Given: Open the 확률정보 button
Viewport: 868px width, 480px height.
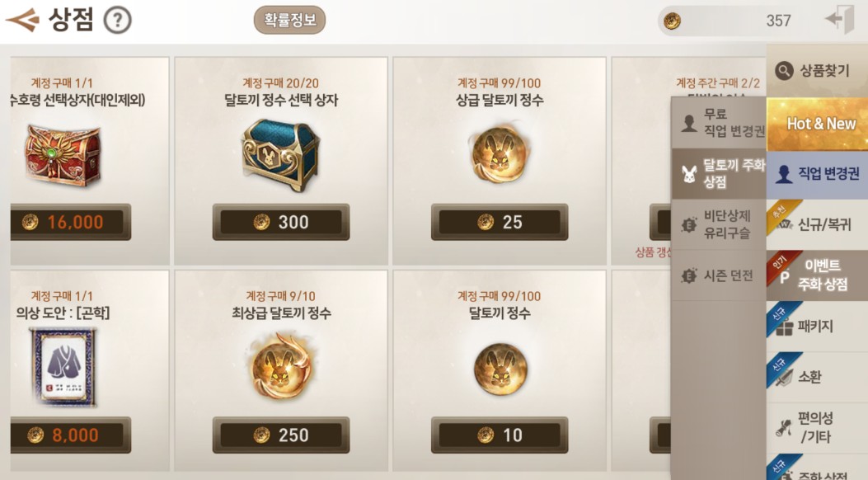Looking at the screenshot, I should coord(289,20).
